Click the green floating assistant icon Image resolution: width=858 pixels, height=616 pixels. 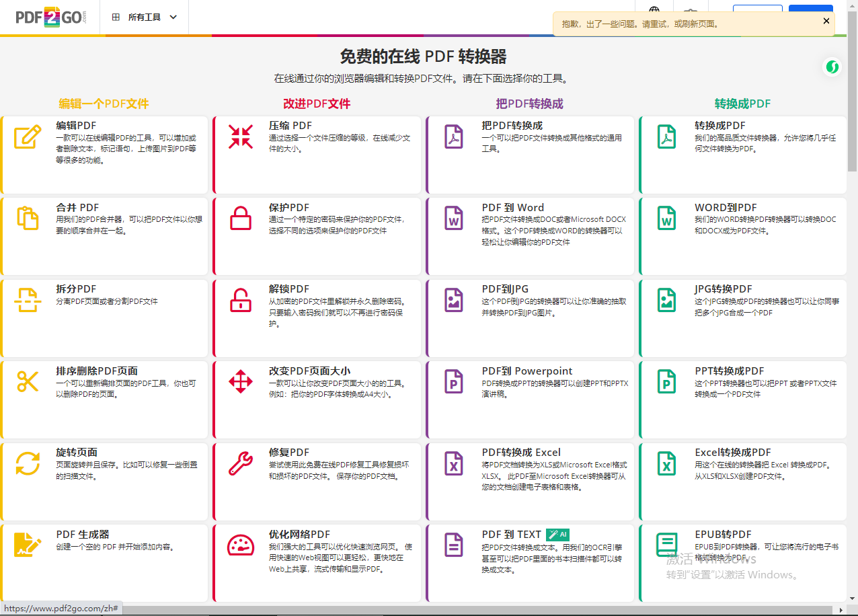832,67
